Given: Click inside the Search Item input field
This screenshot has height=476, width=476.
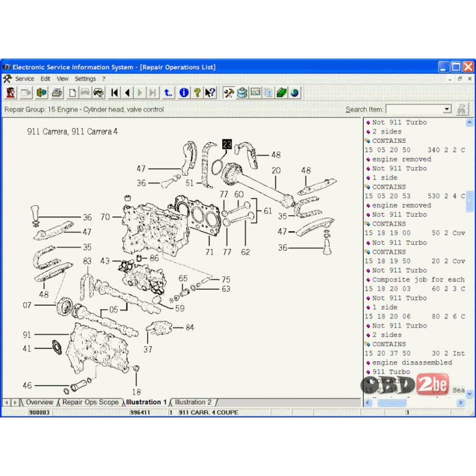Looking at the screenshot, I should pos(415,109).
